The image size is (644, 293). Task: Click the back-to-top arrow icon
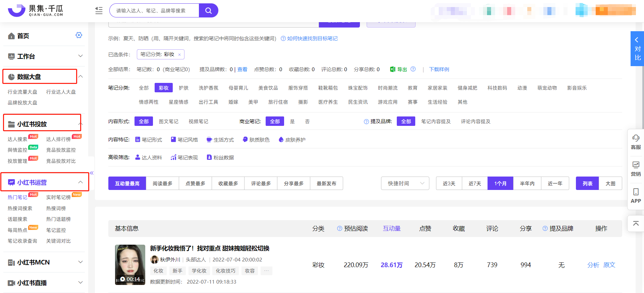pos(636,224)
